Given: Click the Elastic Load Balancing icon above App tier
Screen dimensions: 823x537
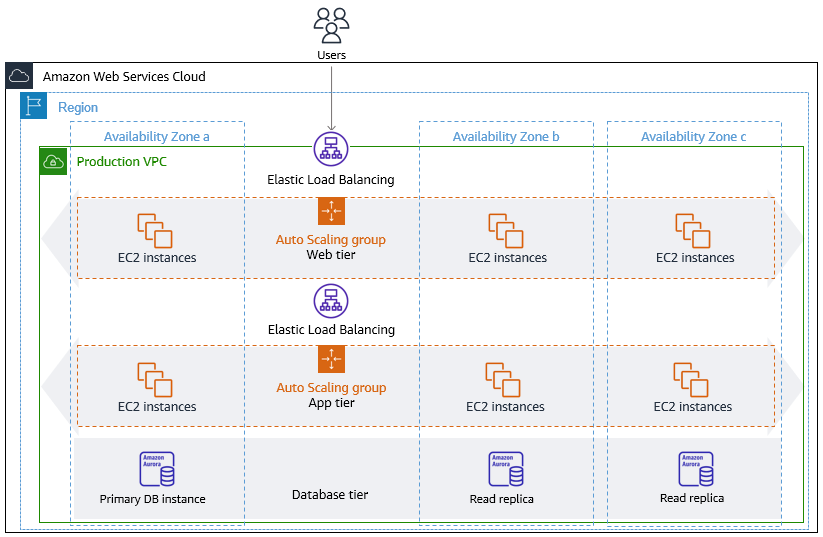Looking at the screenshot, I should (x=330, y=300).
